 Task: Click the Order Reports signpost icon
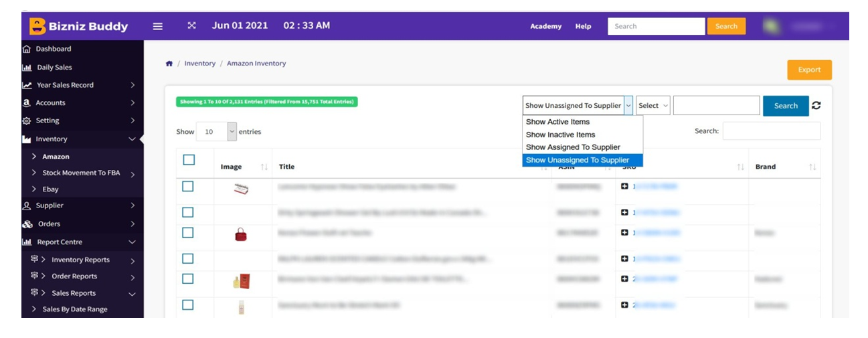tap(34, 276)
